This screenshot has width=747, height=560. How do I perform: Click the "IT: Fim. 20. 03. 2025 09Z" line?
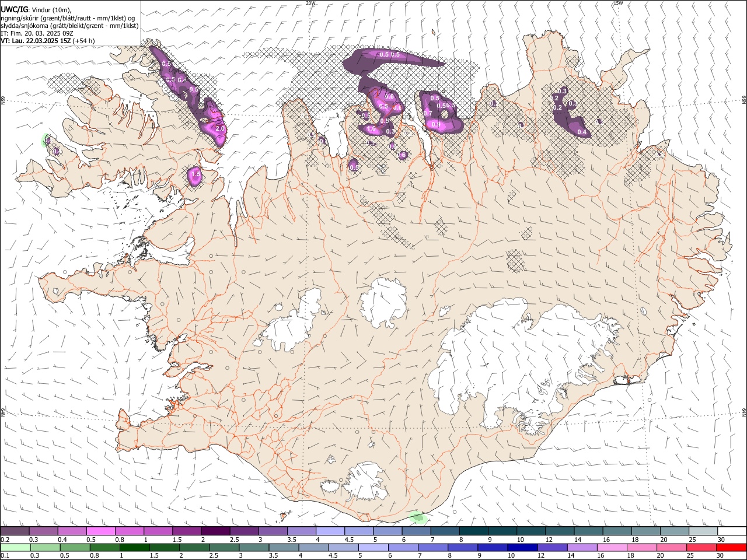pos(37,33)
